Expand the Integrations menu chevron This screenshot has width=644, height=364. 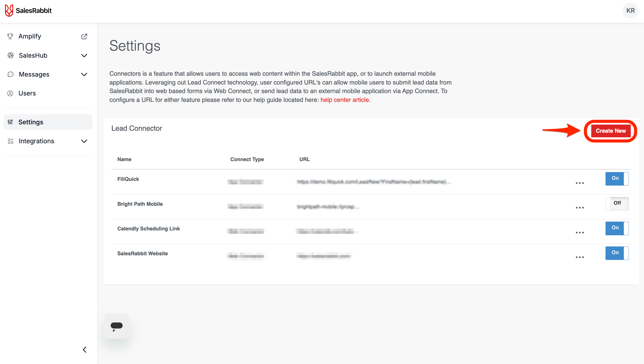(84, 141)
